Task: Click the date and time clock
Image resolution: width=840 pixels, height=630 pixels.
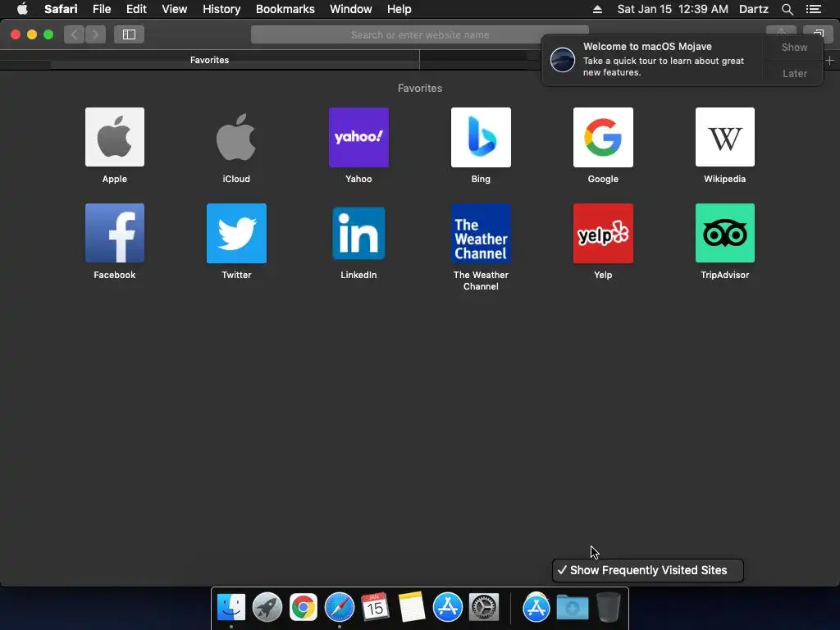Action: click(x=673, y=9)
